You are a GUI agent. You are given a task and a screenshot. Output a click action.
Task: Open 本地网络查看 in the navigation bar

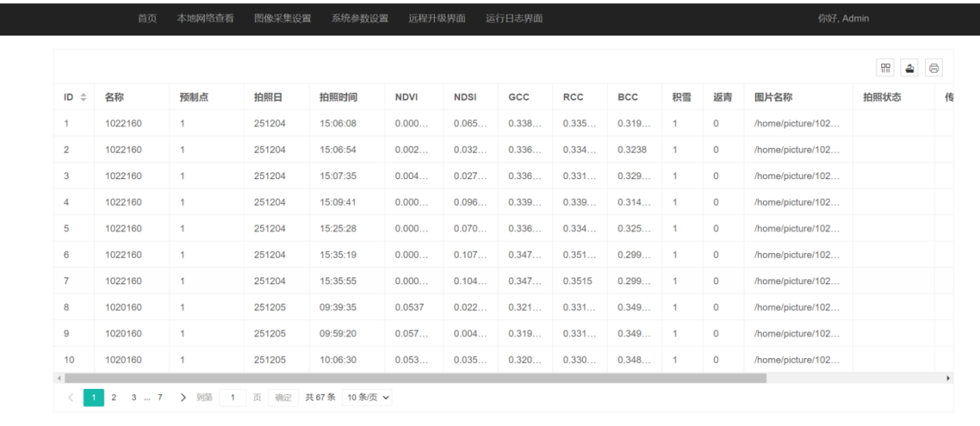point(205,19)
